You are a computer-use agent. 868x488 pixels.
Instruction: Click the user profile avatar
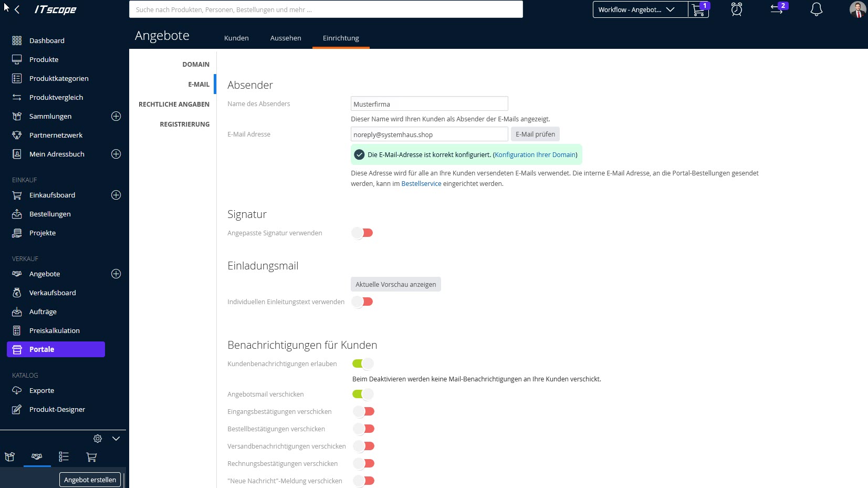pos(857,9)
